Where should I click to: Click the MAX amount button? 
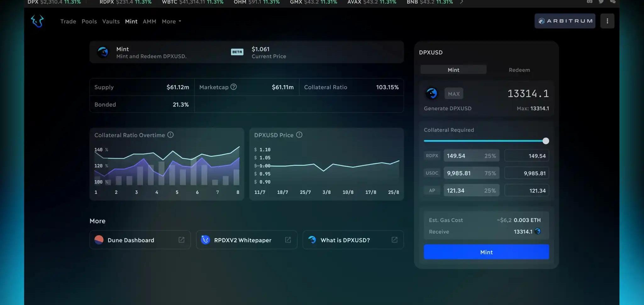tap(453, 94)
